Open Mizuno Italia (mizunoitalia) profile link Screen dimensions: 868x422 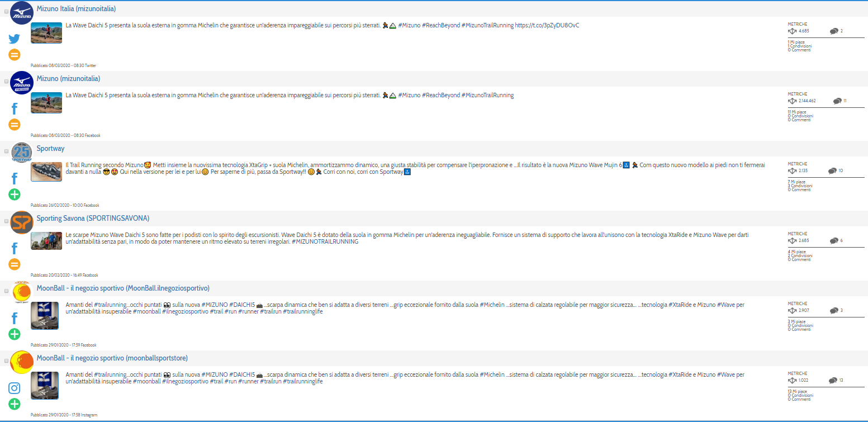tap(76, 9)
